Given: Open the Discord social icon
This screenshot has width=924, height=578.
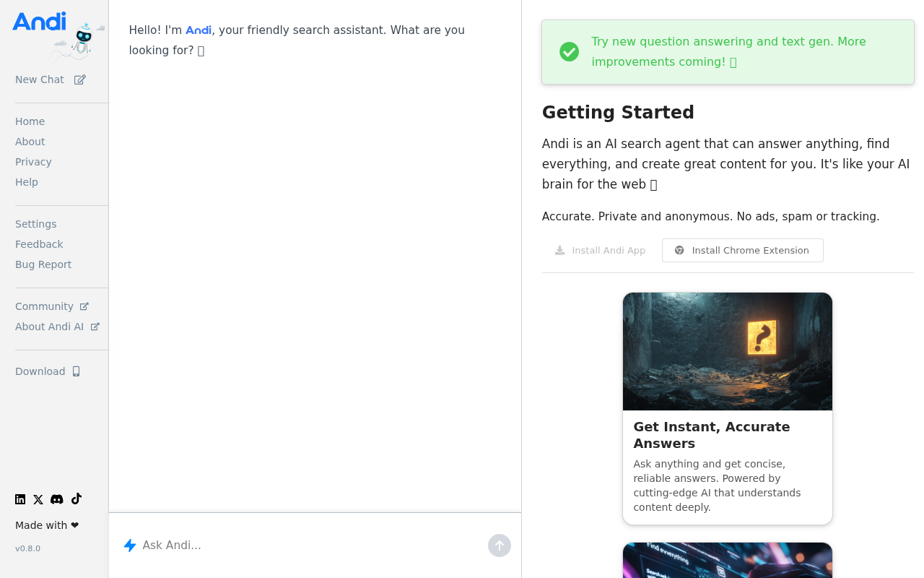Looking at the screenshot, I should (x=57, y=499).
